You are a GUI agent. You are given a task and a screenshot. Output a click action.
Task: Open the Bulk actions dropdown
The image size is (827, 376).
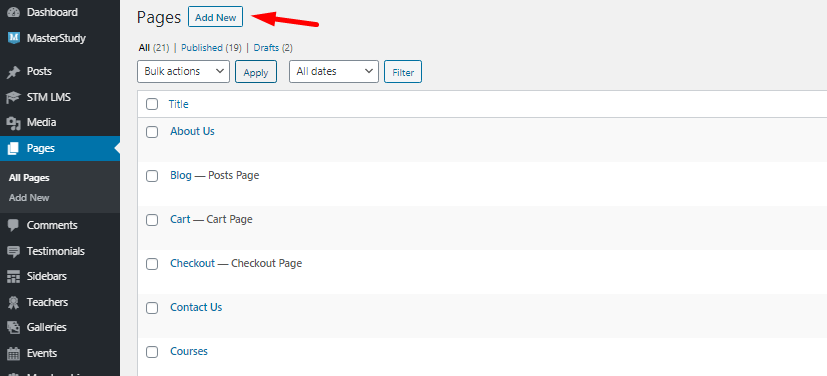point(184,71)
